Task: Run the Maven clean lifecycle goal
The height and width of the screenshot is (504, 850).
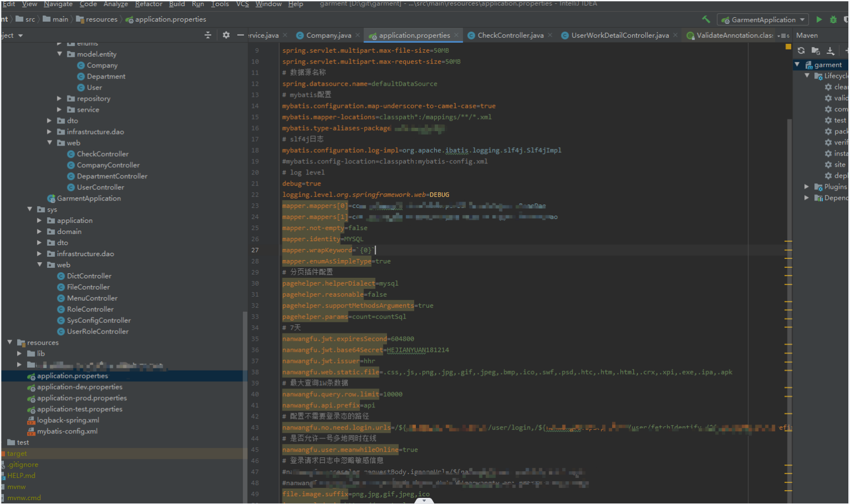Action: click(x=836, y=87)
